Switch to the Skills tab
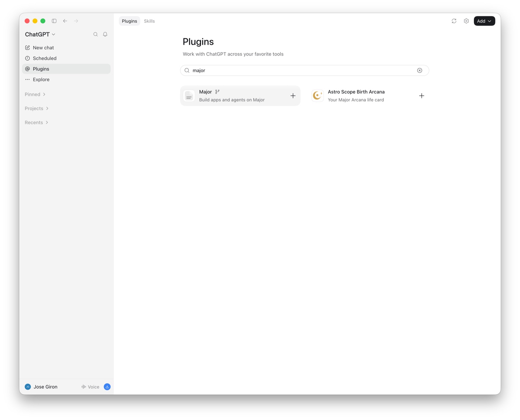This screenshot has height=420, width=520. pos(149,21)
